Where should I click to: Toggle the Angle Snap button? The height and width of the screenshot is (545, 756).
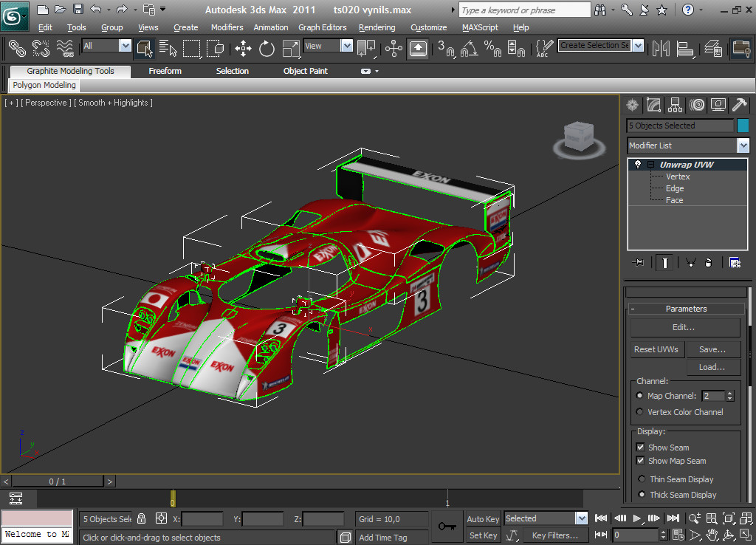(x=469, y=48)
